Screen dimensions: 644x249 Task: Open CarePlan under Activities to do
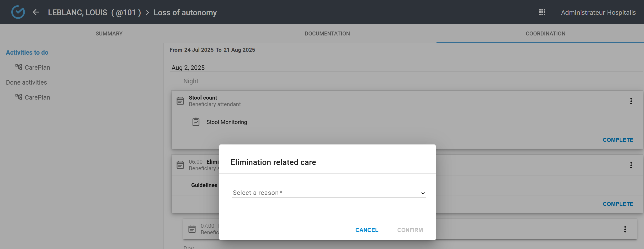coord(37,68)
